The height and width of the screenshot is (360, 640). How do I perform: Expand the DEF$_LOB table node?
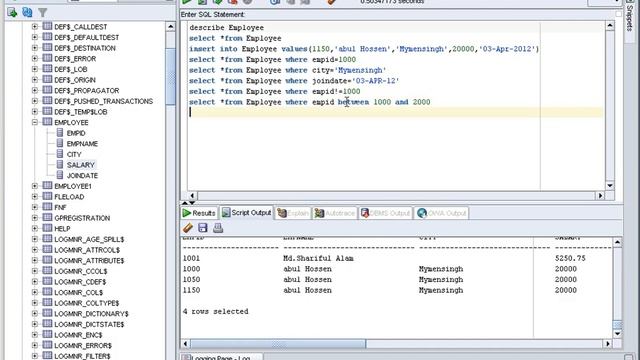tap(35, 69)
